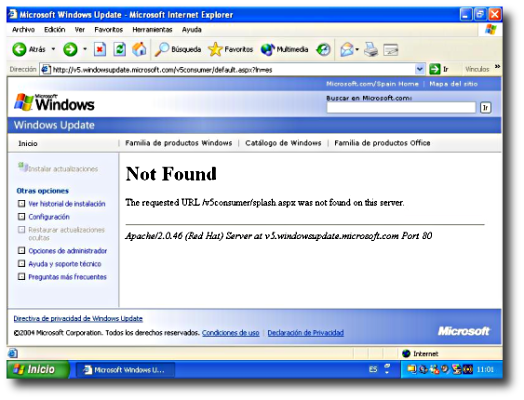524x400 pixels.
Task: Refresh the page with the Actualizar icon
Action: click(x=119, y=49)
